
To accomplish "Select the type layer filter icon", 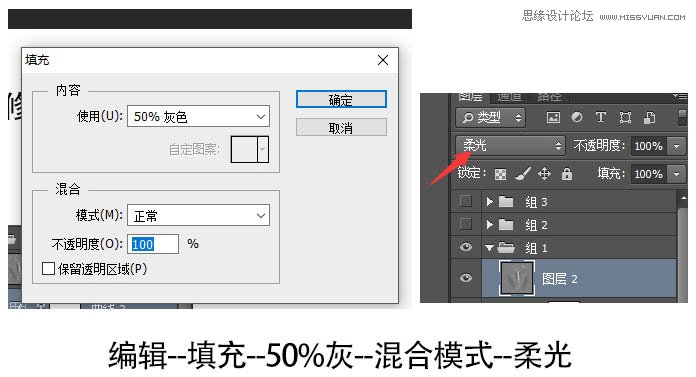I will 601,117.
